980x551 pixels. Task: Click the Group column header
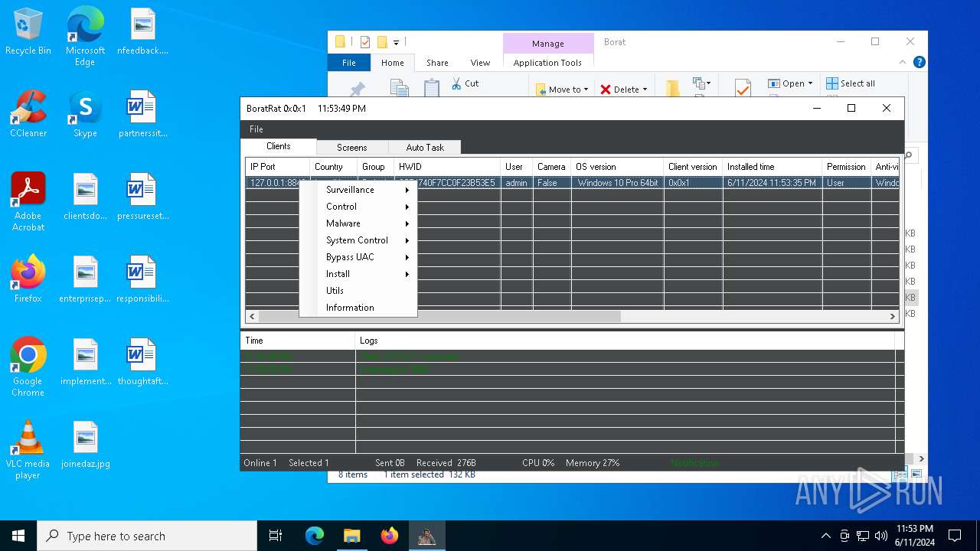click(x=375, y=167)
